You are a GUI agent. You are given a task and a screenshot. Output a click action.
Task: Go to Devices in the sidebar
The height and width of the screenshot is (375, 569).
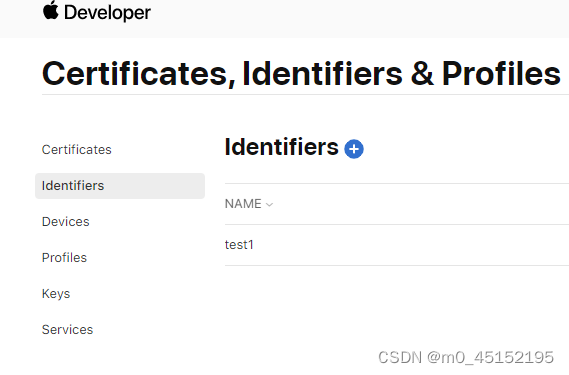tap(66, 221)
